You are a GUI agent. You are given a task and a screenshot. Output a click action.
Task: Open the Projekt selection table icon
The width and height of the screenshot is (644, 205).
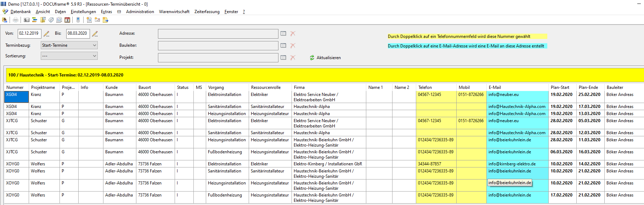tap(283, 58)
